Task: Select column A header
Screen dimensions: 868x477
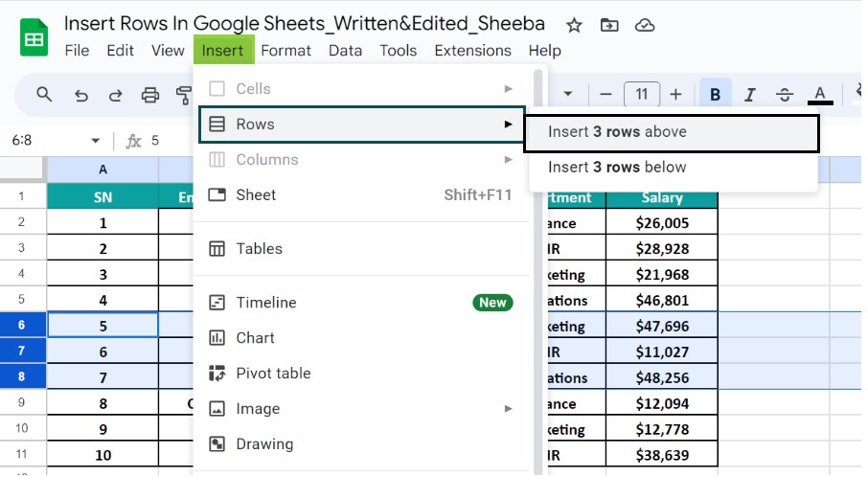Action: click(103, 170)
